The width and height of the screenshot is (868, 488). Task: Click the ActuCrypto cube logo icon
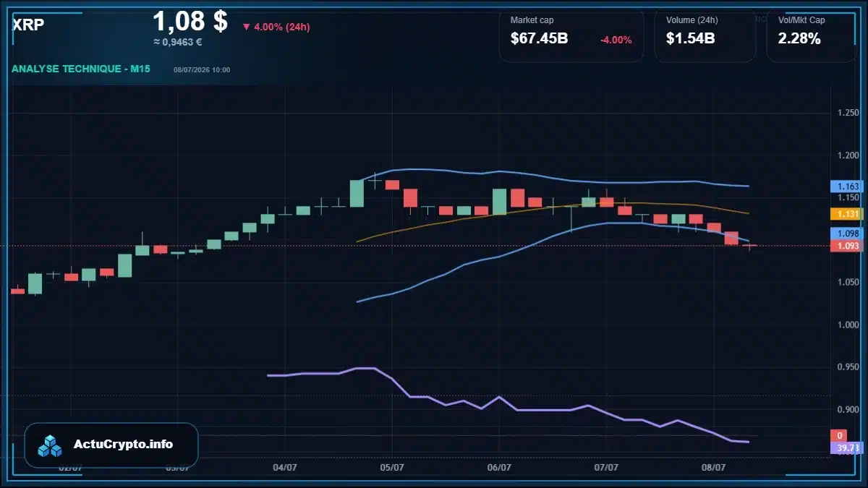point(51,445)
